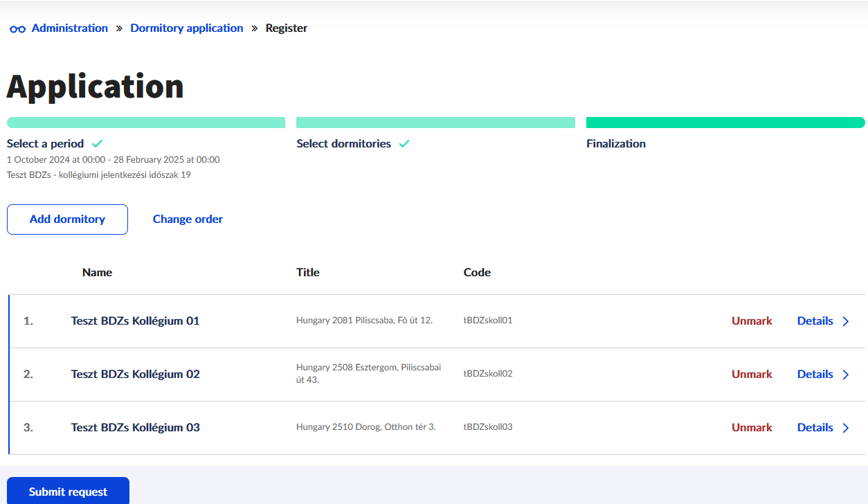Click the checkmark next to Select dormitories
The height and width of the screenshot is (504, 868).
coord(404,144)
